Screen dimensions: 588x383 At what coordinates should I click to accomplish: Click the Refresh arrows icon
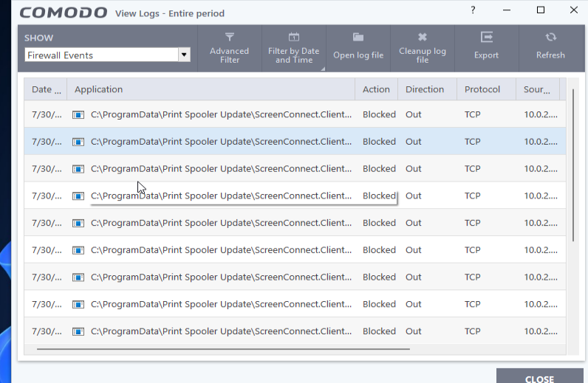click(x=550, y=37)
